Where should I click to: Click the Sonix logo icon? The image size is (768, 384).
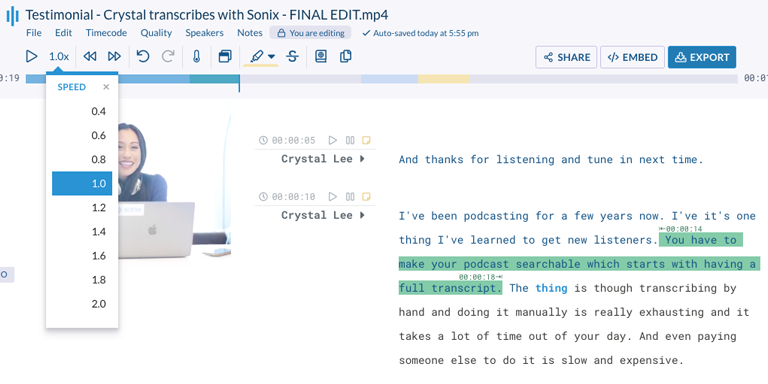(12, 16)
